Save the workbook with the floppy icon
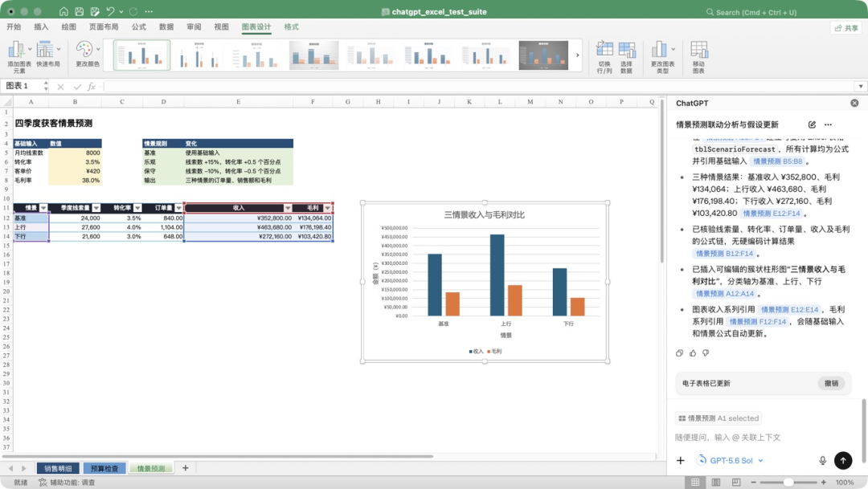The height and width of the screenshot is (489, 868). coord(79,11)
